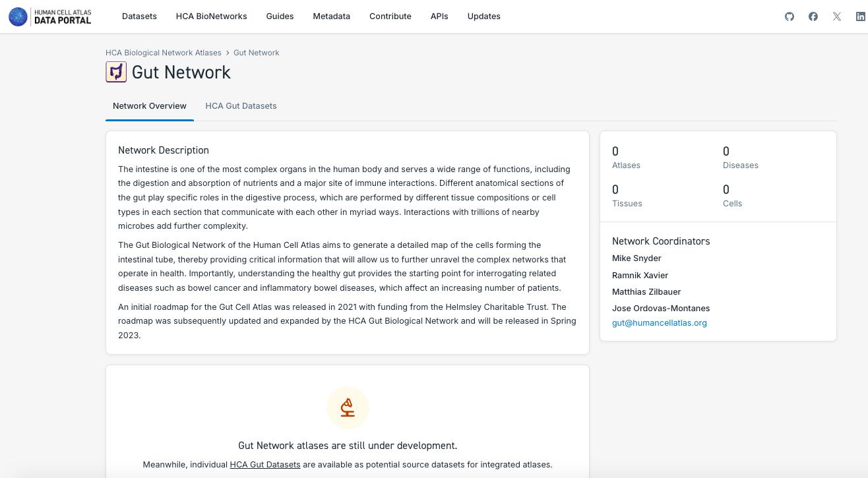Open the X social media icon
The image size is (868, 478).
point(837,16)
